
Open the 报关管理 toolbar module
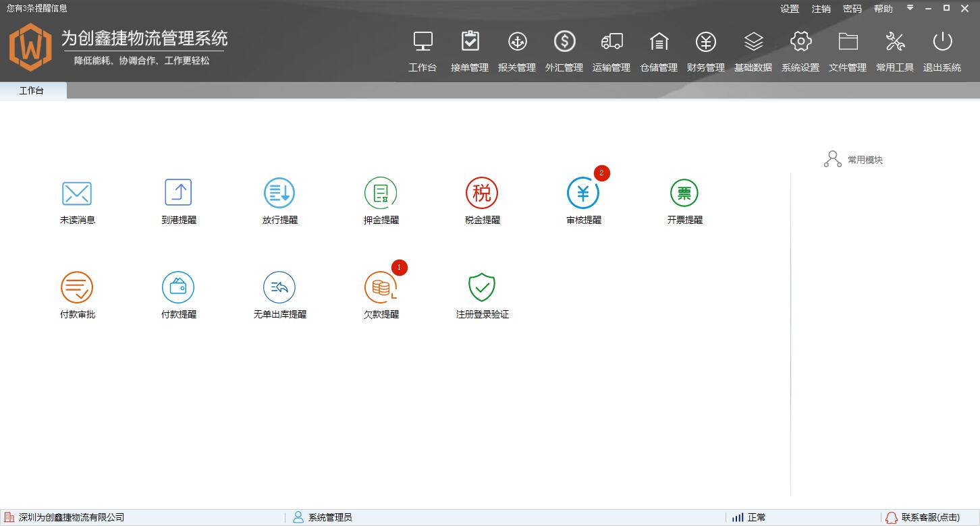[517, 51]
